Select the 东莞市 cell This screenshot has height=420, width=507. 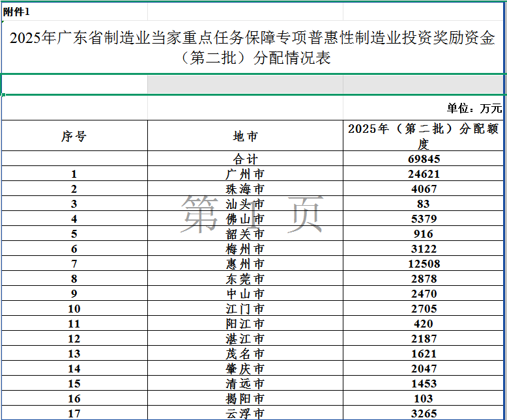(245, 279)
